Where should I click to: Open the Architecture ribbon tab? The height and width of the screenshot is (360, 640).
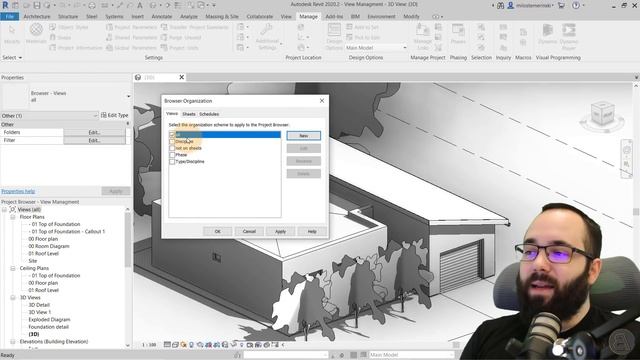coord(37,16)
